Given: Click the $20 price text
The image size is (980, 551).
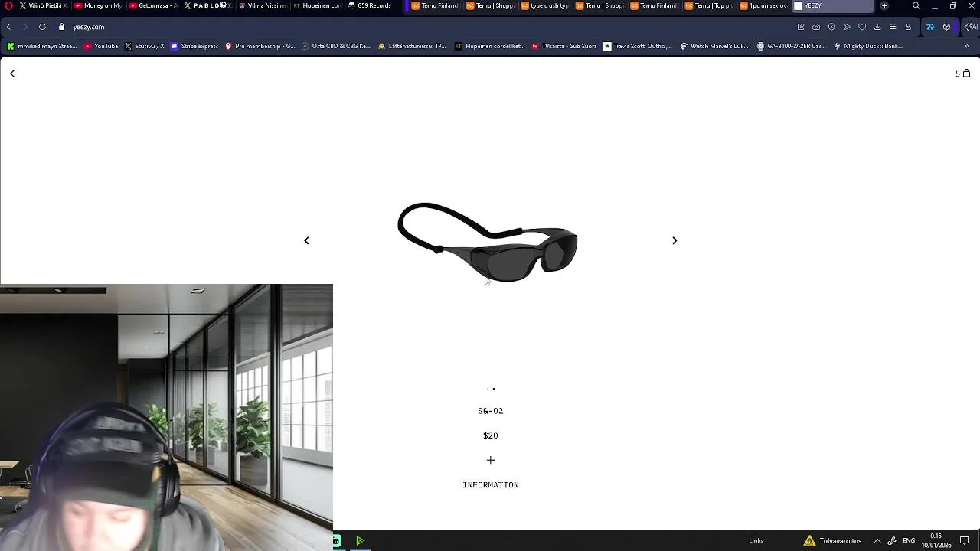Looking at the screenshot, I should [x=490, y=435].
